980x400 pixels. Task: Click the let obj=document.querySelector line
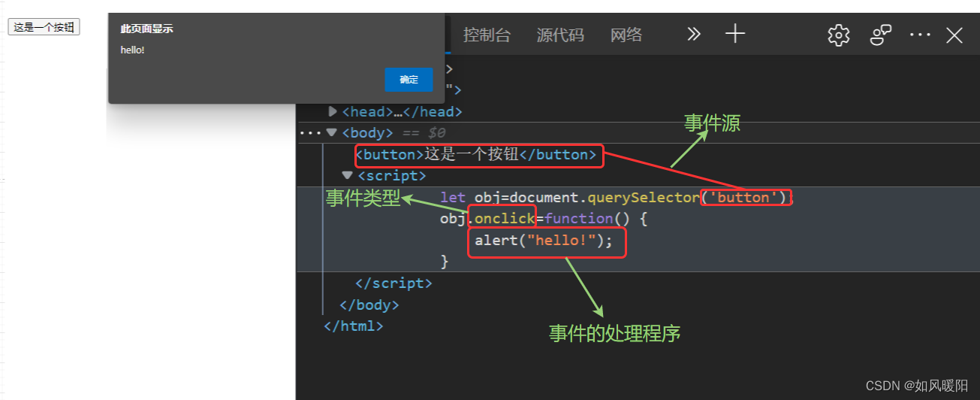tap(617, 198)
